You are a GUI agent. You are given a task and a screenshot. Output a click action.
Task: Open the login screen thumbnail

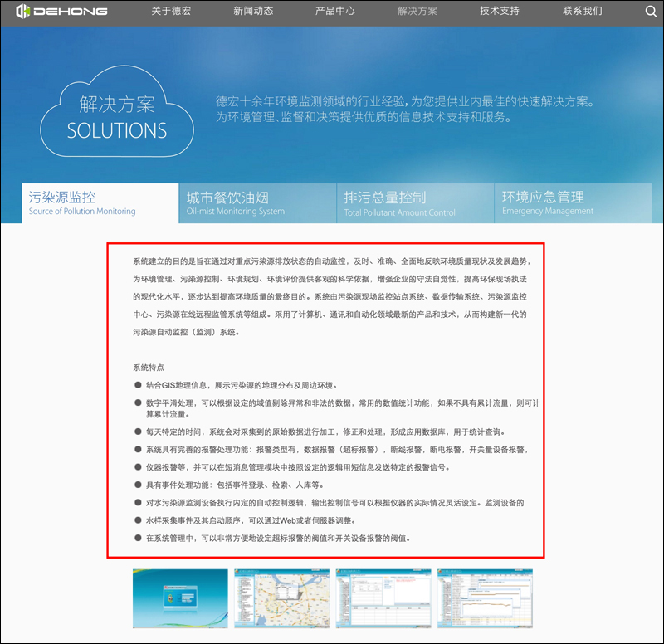(180, 598)
